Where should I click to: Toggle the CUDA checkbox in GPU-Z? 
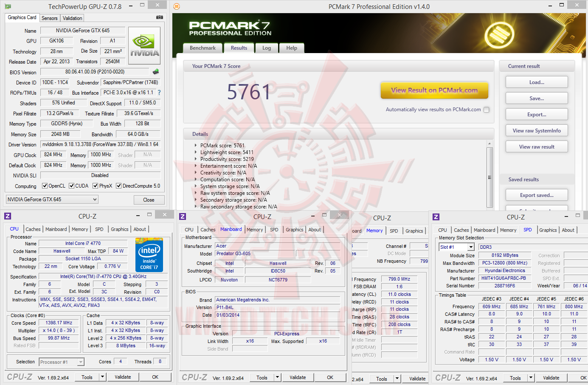(72, 186)
